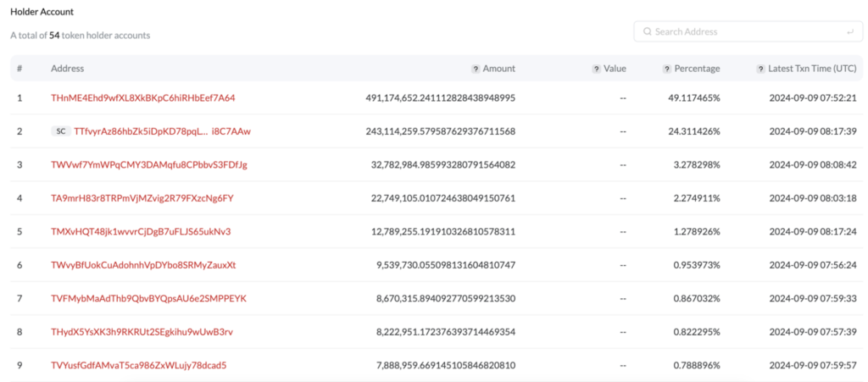Click percentage 24.311426%
This screenshot has height=382, width=868.
point(695,131)
